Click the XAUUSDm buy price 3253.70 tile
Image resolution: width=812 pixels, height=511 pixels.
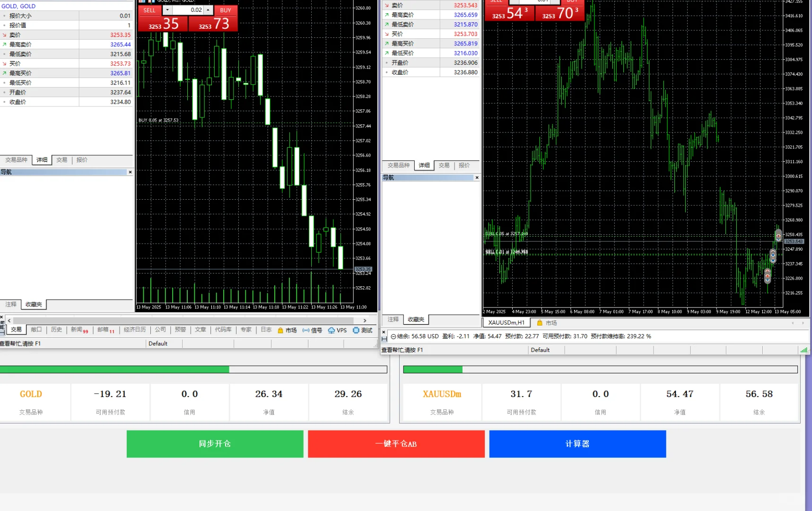tap(560, 13)
